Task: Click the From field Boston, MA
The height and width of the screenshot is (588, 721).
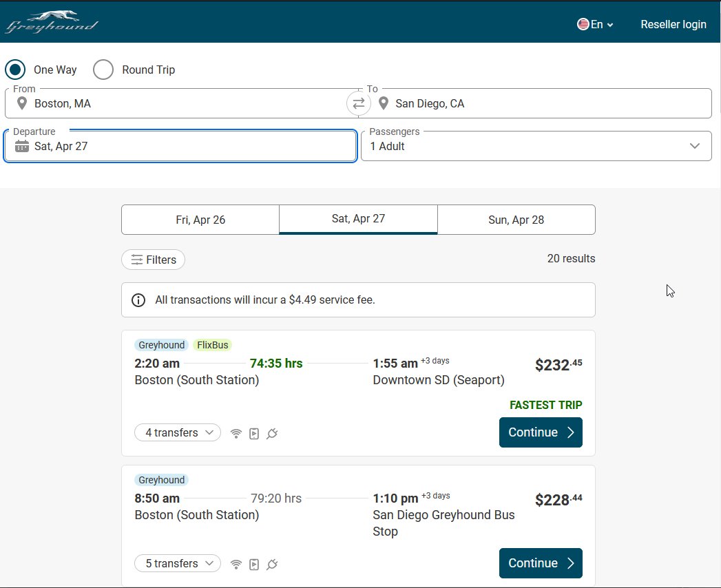Action: [x=180, y=103]
